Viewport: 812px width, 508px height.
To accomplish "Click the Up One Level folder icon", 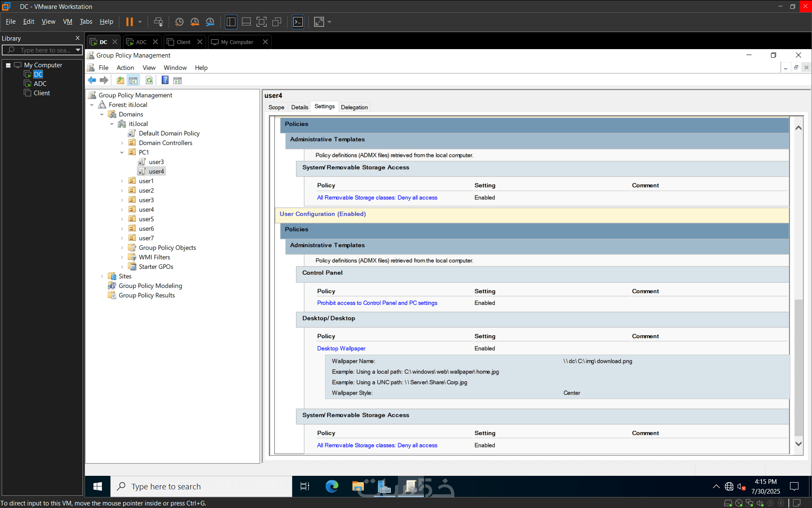I will pos(121,80).
